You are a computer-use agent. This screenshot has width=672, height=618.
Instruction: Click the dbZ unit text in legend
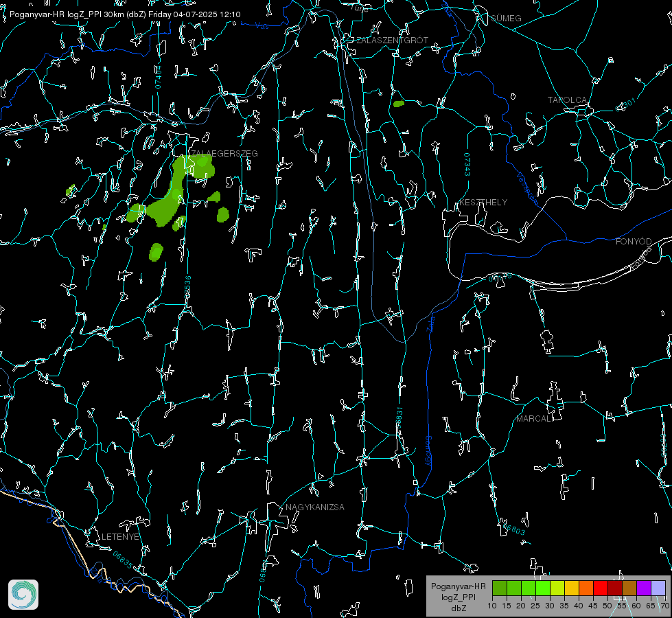[459, 608]
